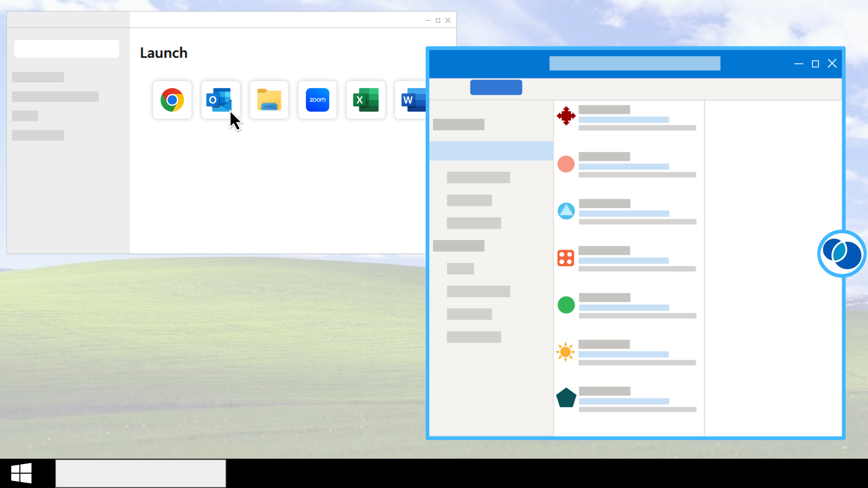
Task: Select the red dice sender icon
Action: point(566,258)
